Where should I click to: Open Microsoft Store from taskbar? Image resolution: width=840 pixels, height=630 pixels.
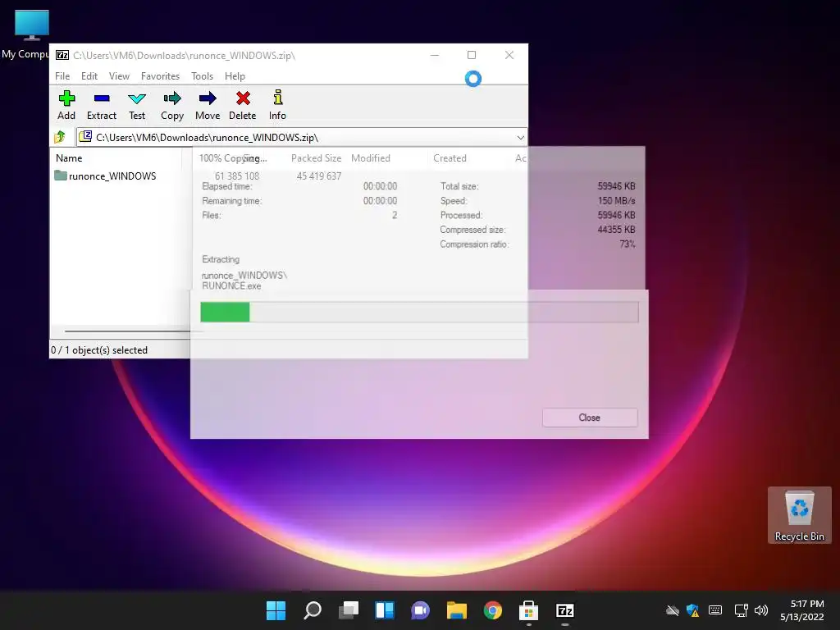528,610
